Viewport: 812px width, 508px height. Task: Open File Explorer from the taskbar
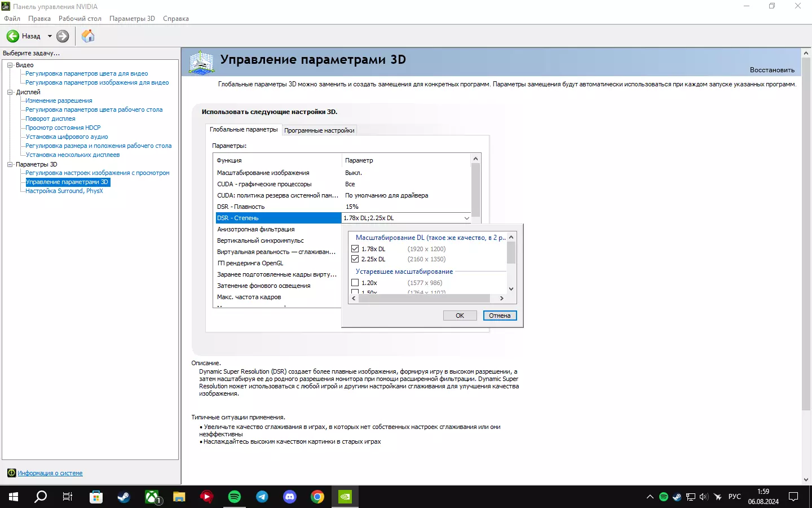point(179,497)
